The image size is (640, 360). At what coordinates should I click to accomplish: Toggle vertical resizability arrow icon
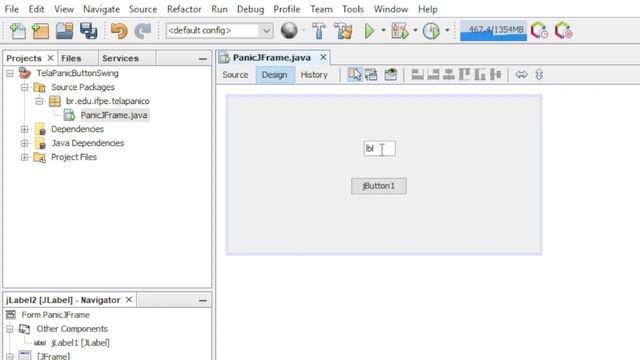539,75
